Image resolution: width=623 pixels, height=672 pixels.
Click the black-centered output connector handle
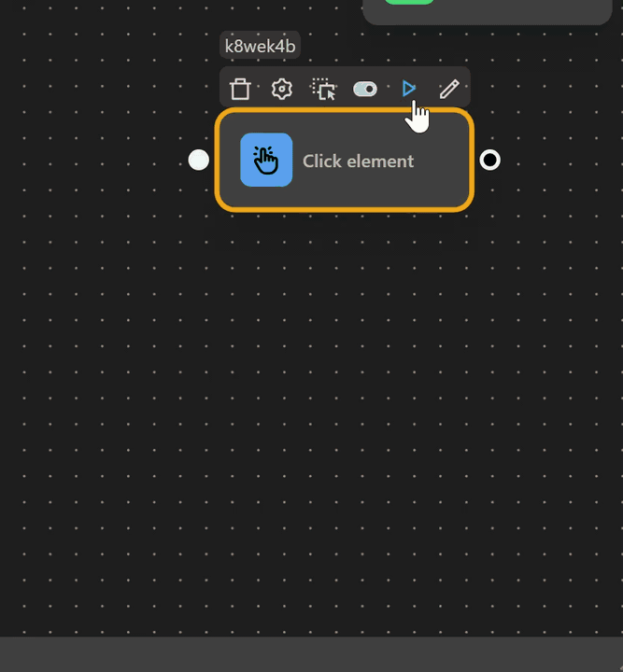(489, 161)
